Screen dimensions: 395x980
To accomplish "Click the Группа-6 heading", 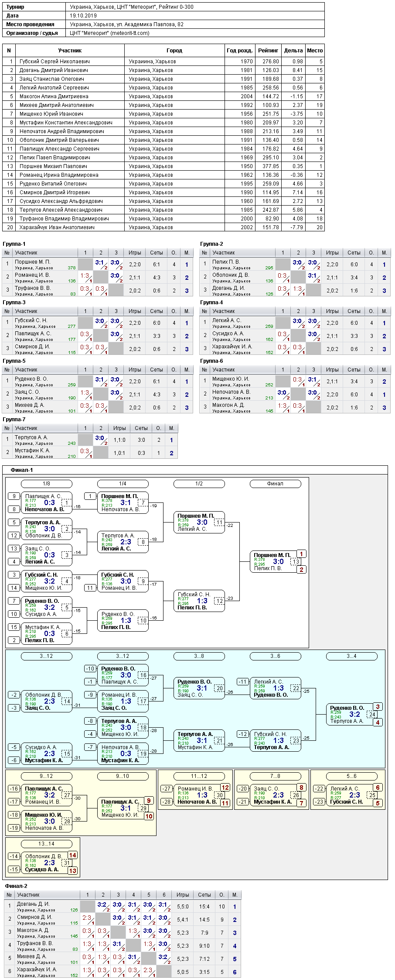I will pyautogui.click(x=211, y=361).
